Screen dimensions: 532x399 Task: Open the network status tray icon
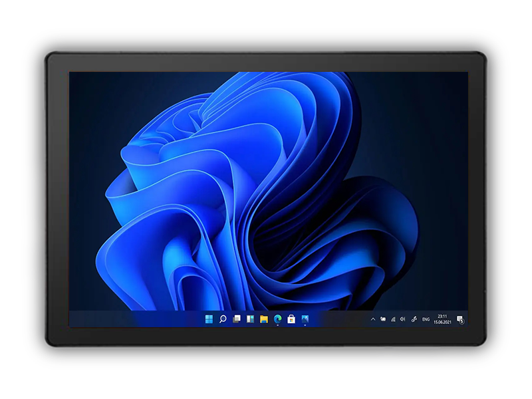[x=392, y=319]
